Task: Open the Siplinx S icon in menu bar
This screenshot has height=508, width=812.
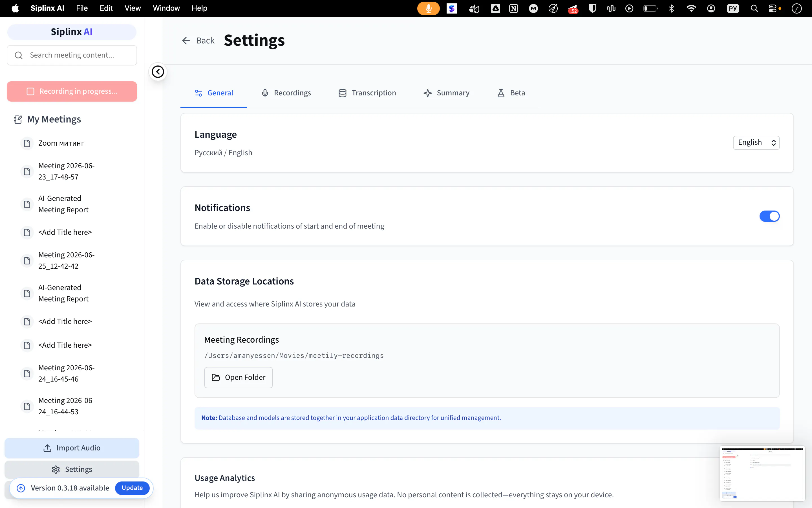Action: pyautogui.click(x=452, y=8)
